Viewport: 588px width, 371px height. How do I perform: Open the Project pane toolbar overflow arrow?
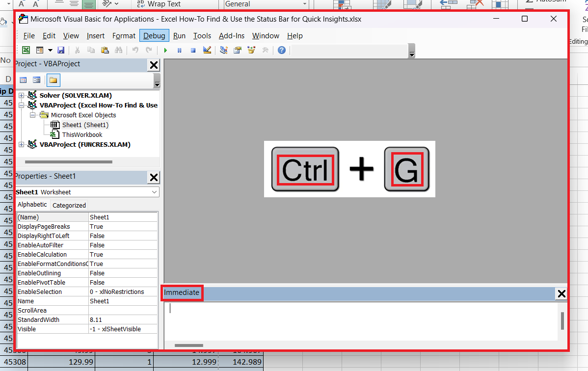click(x=157, y=81)
